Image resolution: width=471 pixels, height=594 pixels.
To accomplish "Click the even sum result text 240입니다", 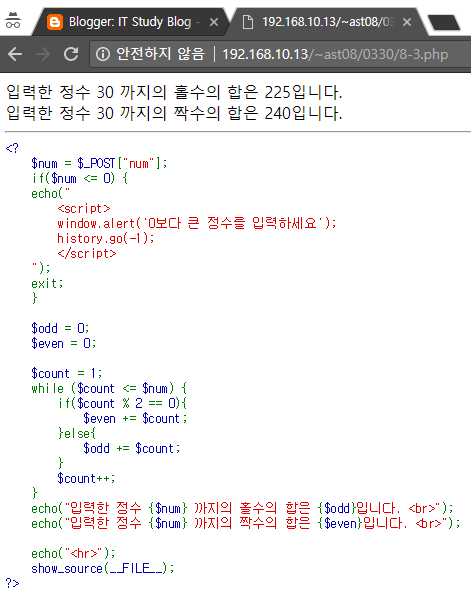I will pos(303,113).
